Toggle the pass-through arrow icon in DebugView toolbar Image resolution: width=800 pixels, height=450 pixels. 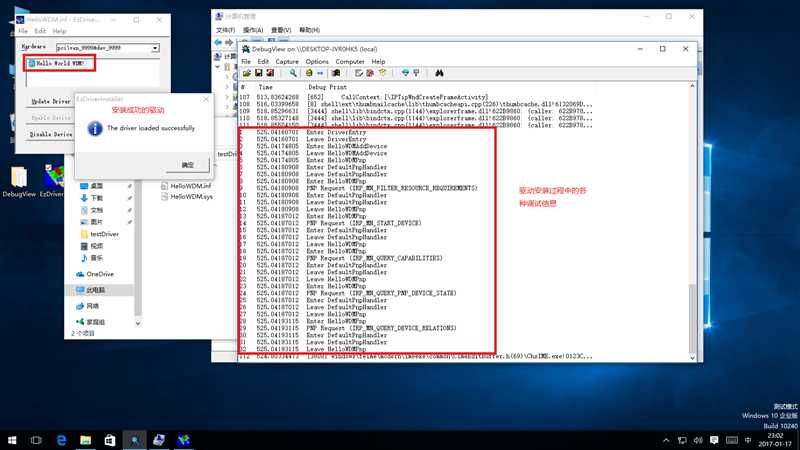pos(320,73)
